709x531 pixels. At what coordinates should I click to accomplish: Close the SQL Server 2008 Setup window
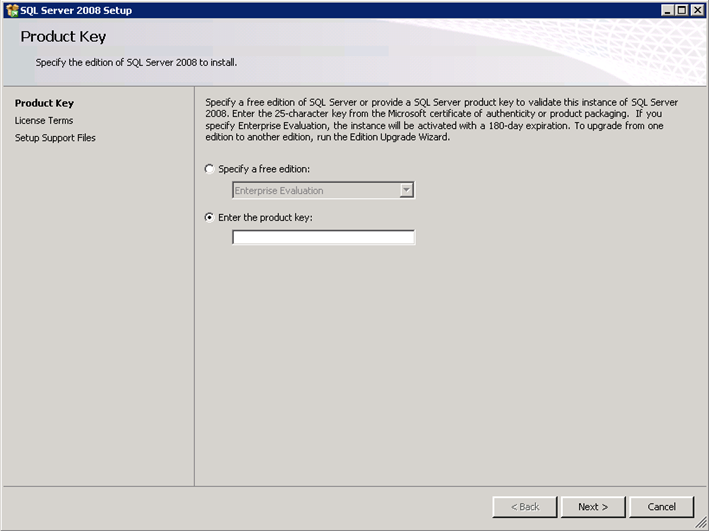coord(697,10)
